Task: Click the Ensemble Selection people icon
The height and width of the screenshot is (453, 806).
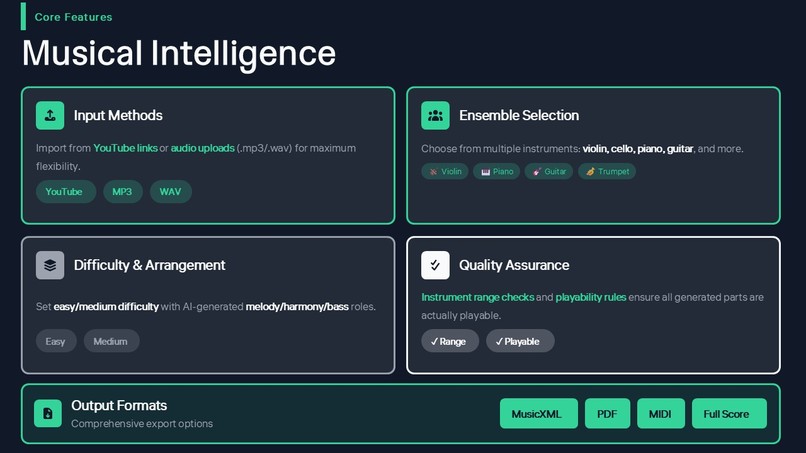Action: point(435,115)
